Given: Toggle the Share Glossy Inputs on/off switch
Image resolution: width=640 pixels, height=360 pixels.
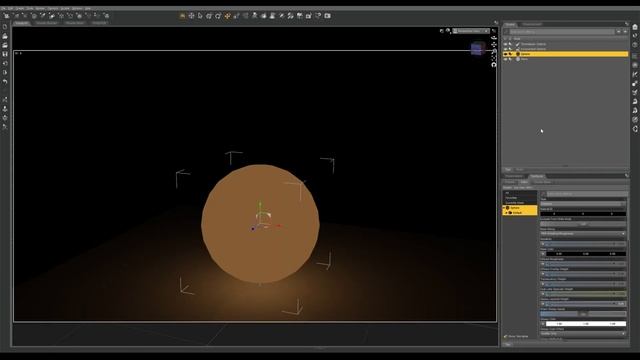Looking at the screenshot, I should coord(583,314).
